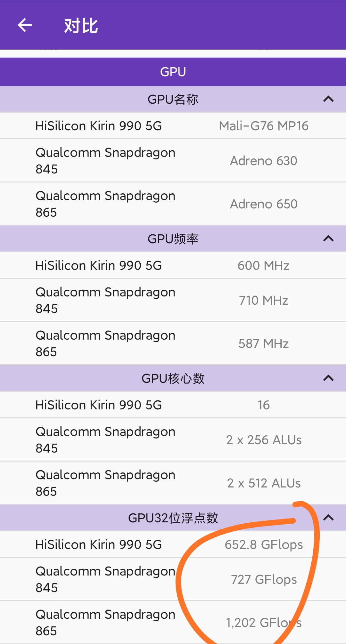
Task: Tap the 600 MHz frequency value
Action: 263,266
